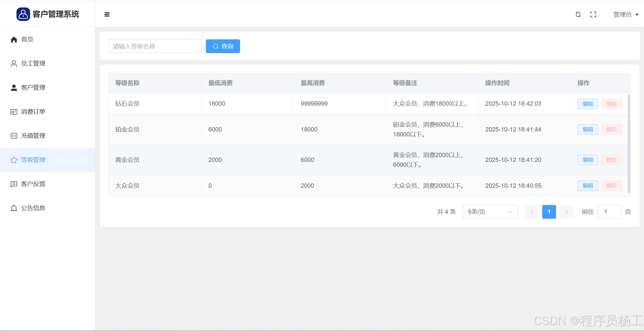This screenshot has width=644, height=331.
Task: Go to next page arrow
Action: click(x=566, y=212)
